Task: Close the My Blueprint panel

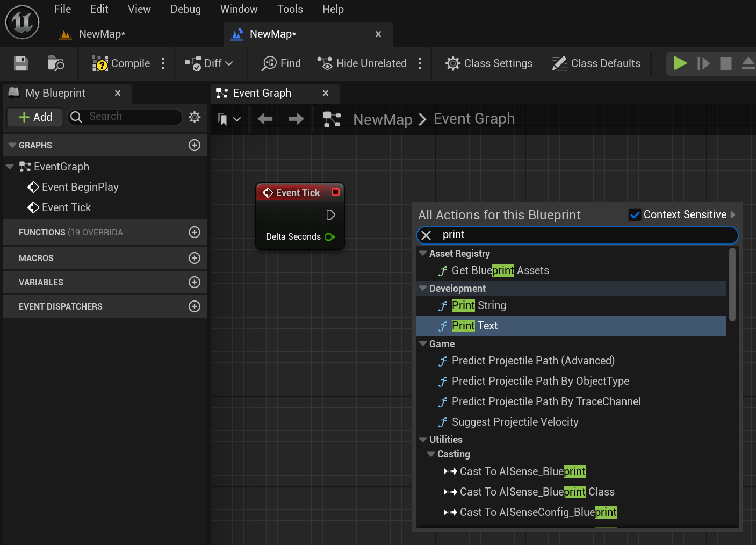Action: pos(118,93)
